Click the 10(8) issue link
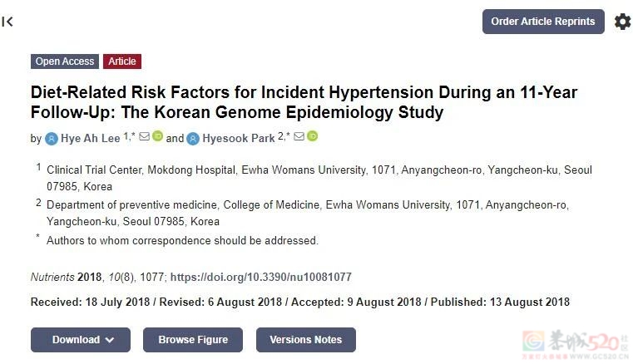The width and height of the screenshot is (633, 364). [121, 277]
